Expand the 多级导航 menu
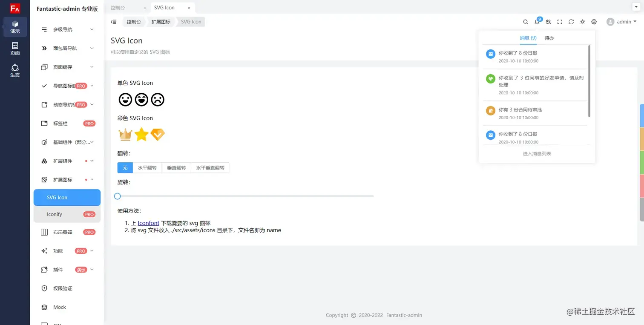 [67, 29]
